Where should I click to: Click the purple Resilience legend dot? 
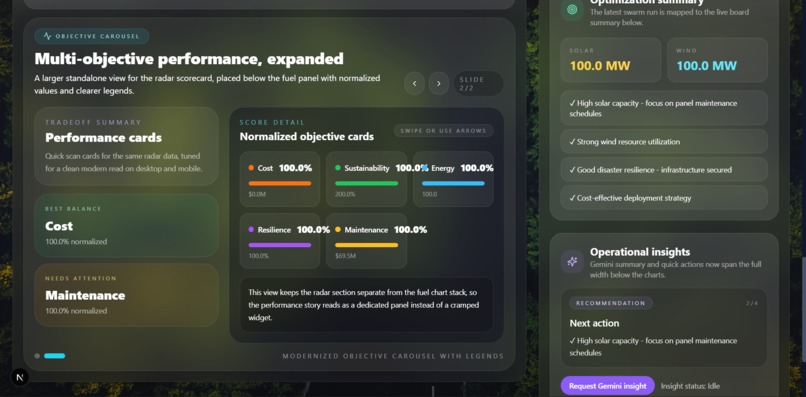coord(251,229)
